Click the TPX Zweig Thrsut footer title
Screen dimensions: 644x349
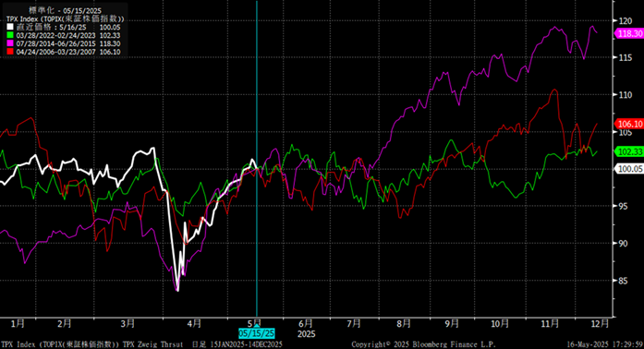tap(152, 344)
